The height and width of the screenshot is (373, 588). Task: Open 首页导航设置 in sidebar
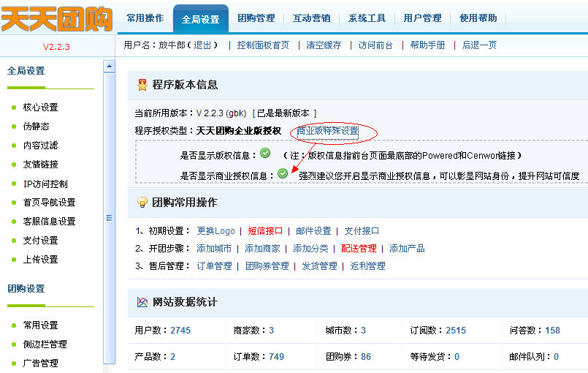tap(49, 203)
